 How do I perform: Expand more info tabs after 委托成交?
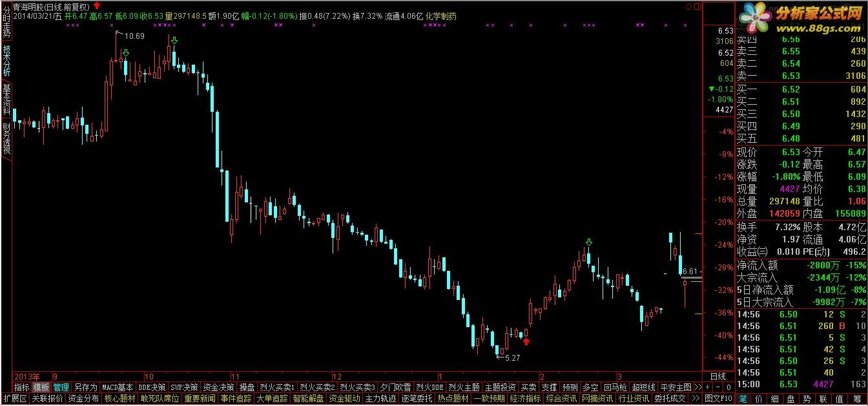click(x=696, y=398)
